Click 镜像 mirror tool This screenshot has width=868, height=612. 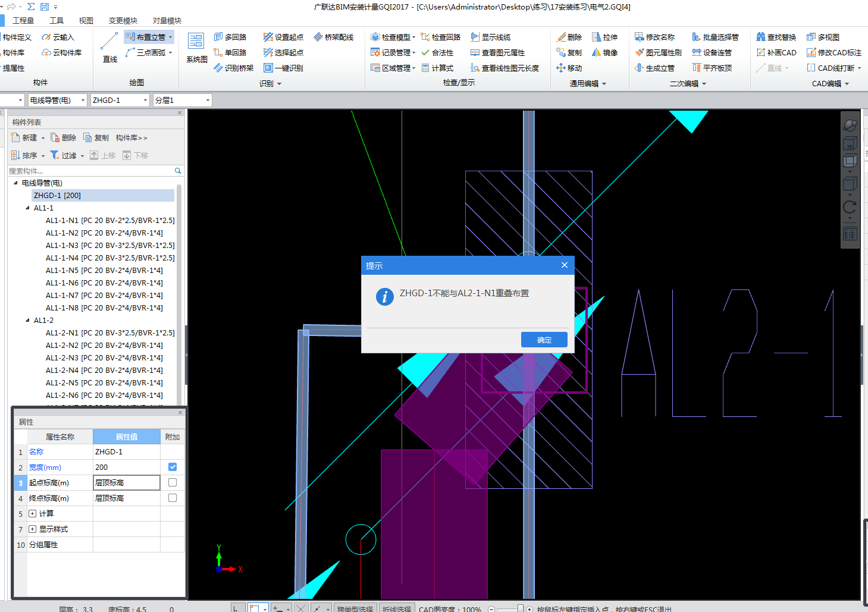click(605, 52)
